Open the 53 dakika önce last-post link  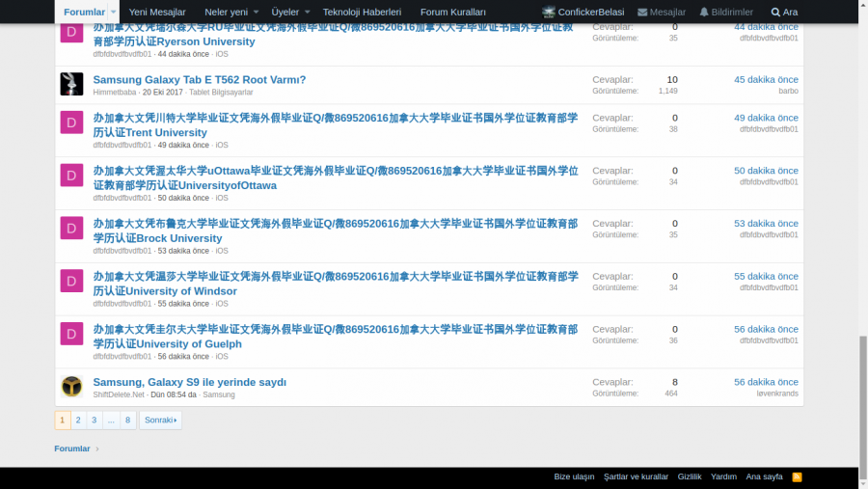(766, 224)
